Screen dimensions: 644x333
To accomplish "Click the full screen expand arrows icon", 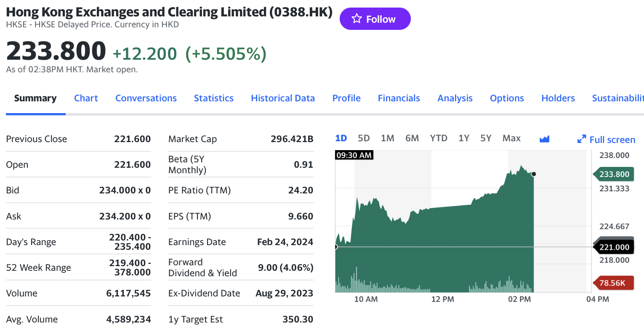I will pyautogui.click(x=582, y=139).
